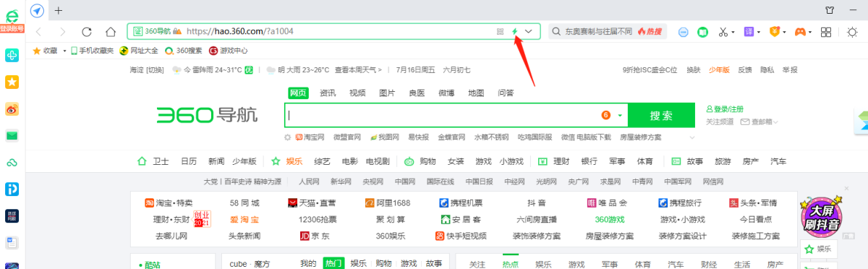
Task: Expand the address bar dropdown arrow
Action: pyautogui.click(x=529, y=32)
